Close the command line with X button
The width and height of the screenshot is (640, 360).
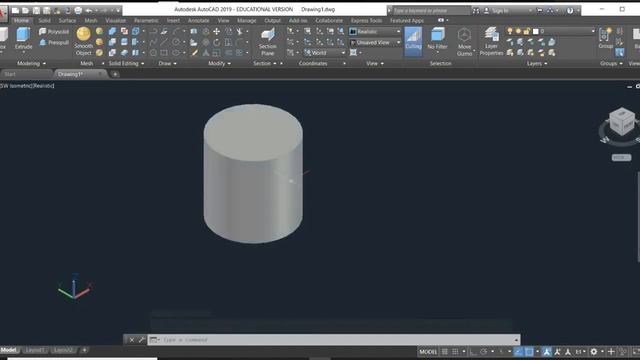[x=131, y=340]
